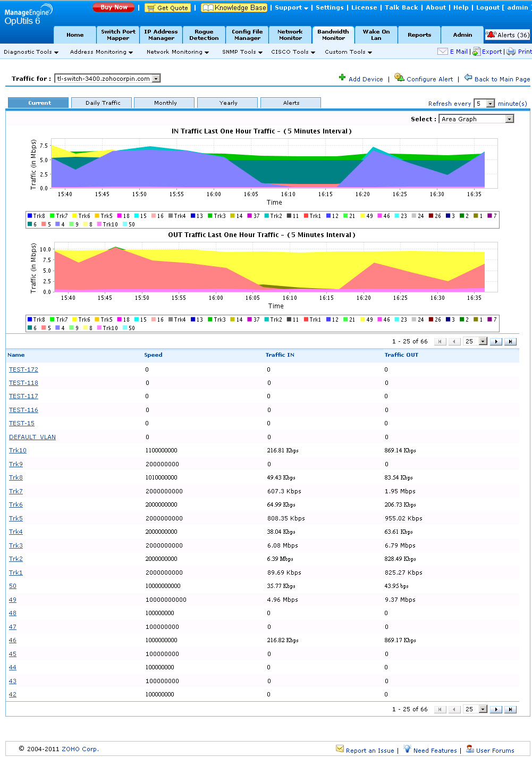Viewport: 532px width, 757px height.
Task: Click the Report an Issue envelope icon
Action: pyautogui.click(x=340, y=749)
